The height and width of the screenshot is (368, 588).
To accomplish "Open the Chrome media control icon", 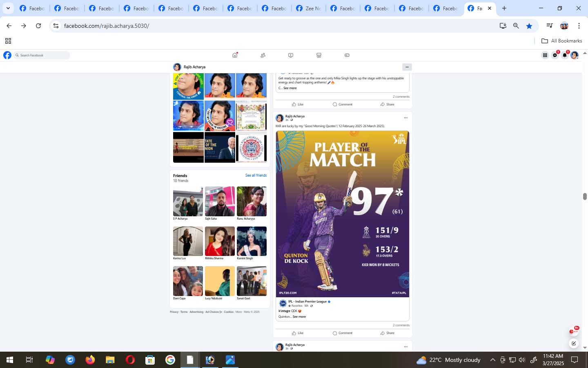I will [x=550, y=26].
